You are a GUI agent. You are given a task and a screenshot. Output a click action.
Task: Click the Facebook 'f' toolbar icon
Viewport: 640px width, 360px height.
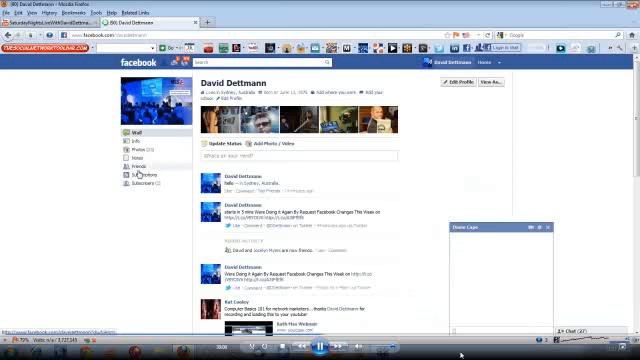(467, 48)
